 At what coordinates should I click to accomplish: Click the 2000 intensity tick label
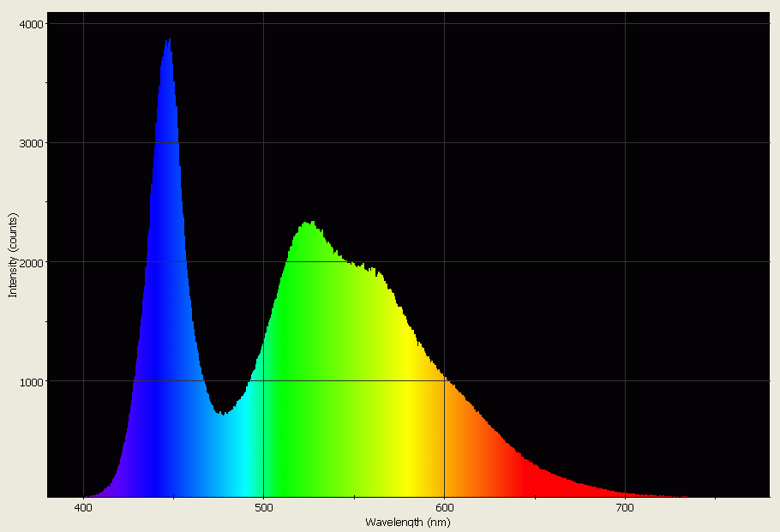[x=33, y=261]
